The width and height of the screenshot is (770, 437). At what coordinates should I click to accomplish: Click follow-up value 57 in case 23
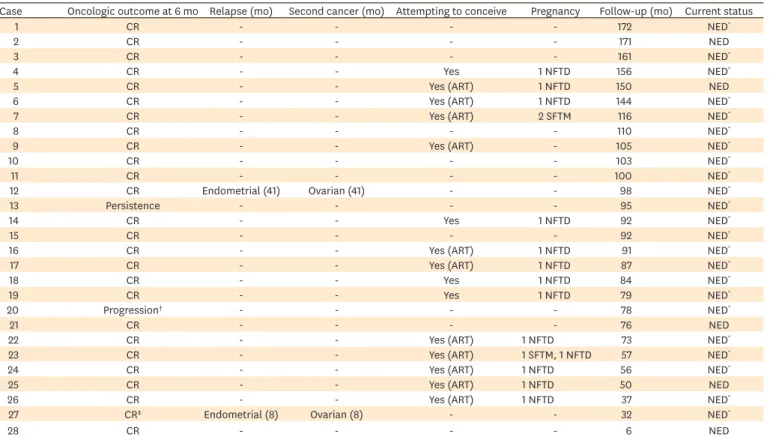coord(626,355)
